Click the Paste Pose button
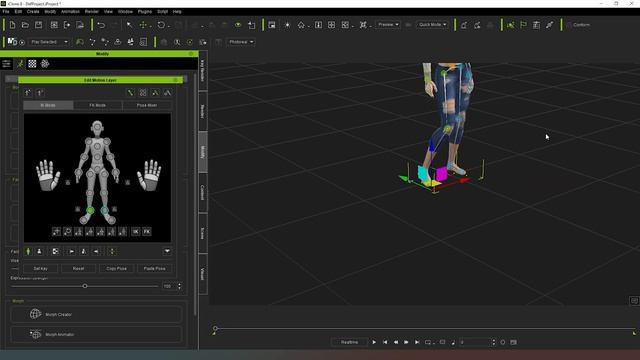640x360 pixels. 155,269
